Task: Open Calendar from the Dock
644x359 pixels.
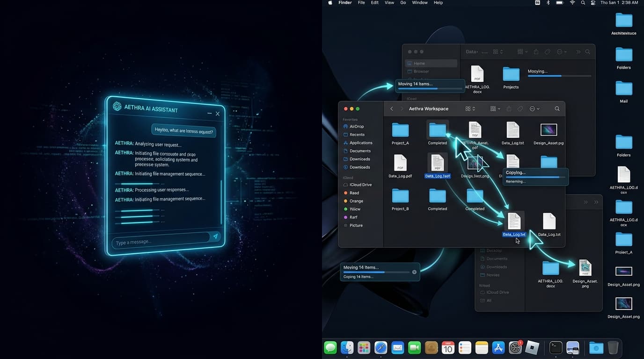Action: 448,347
